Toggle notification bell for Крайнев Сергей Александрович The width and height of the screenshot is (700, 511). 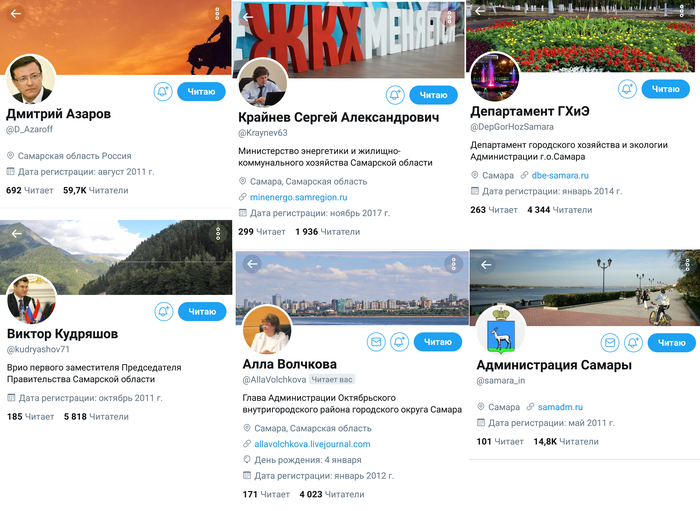395,95
